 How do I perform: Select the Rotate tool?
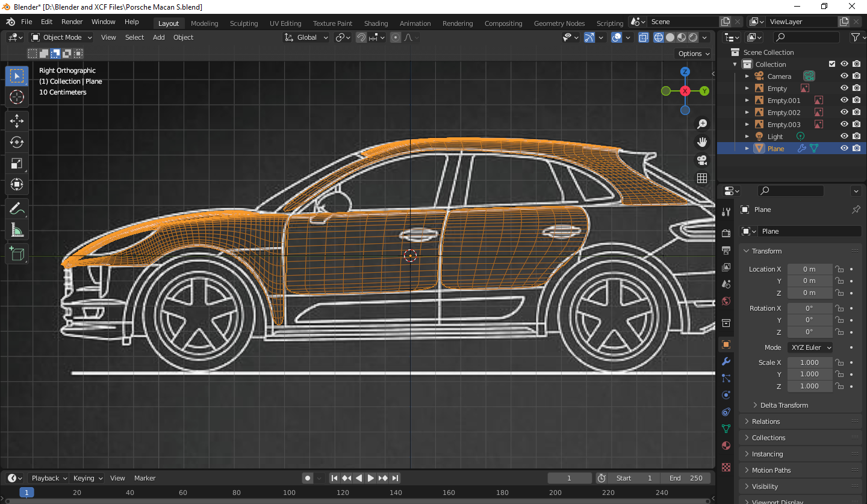(17, 142)
